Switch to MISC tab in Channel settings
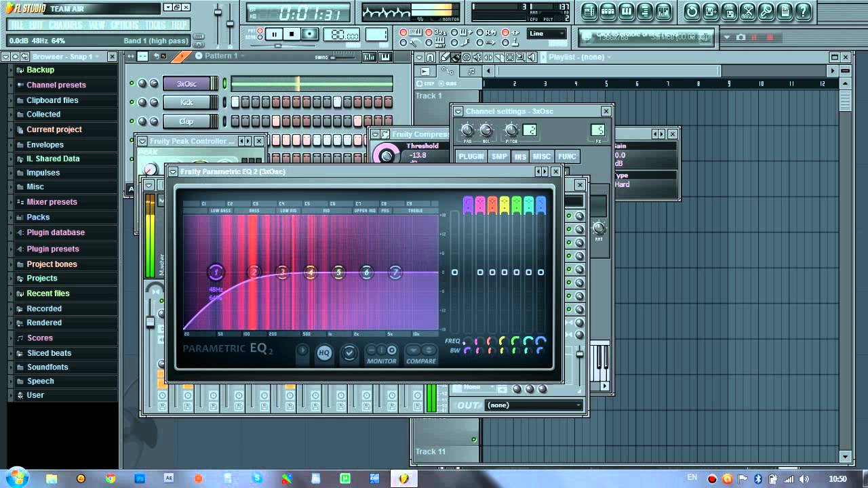 click(542, 156)
